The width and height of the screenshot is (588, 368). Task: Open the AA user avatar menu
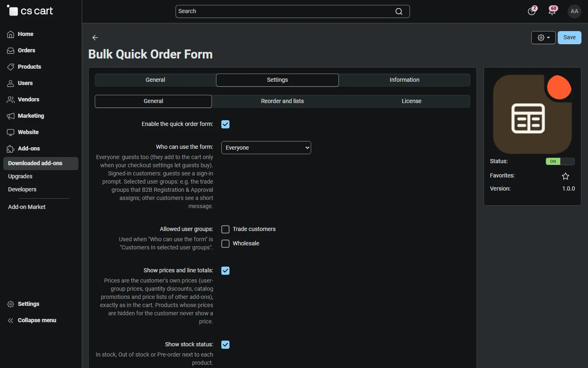pos(575,11)
